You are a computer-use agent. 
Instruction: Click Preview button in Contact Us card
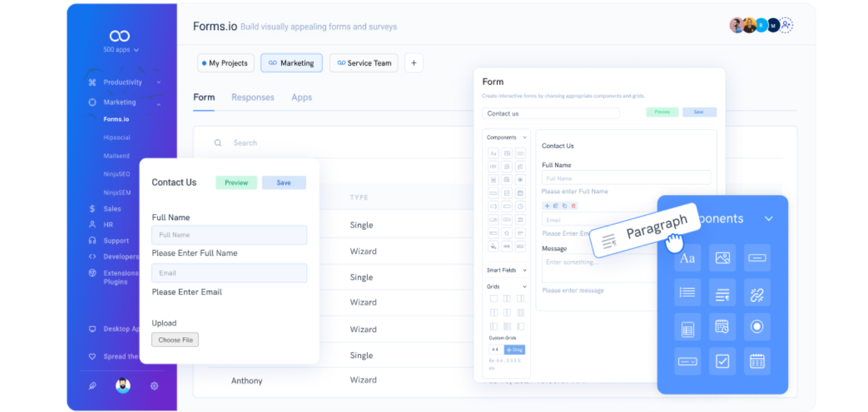236,183
